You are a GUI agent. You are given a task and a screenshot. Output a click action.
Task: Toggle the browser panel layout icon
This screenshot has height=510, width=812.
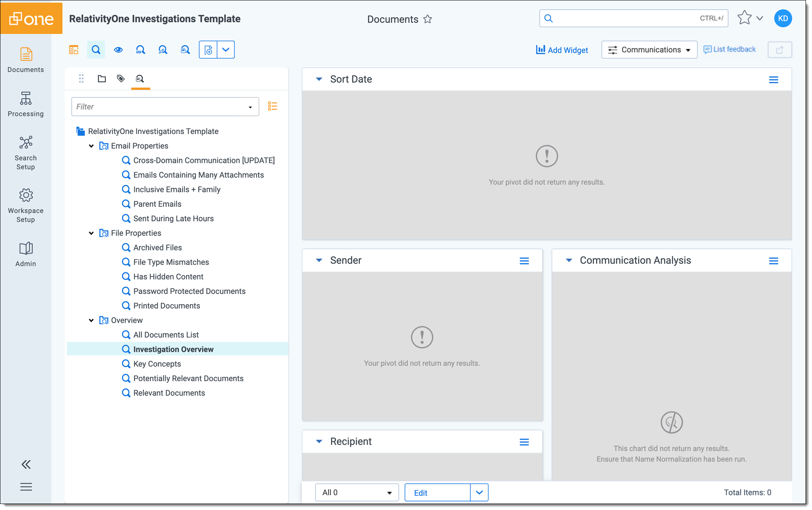tap(74, 50)
